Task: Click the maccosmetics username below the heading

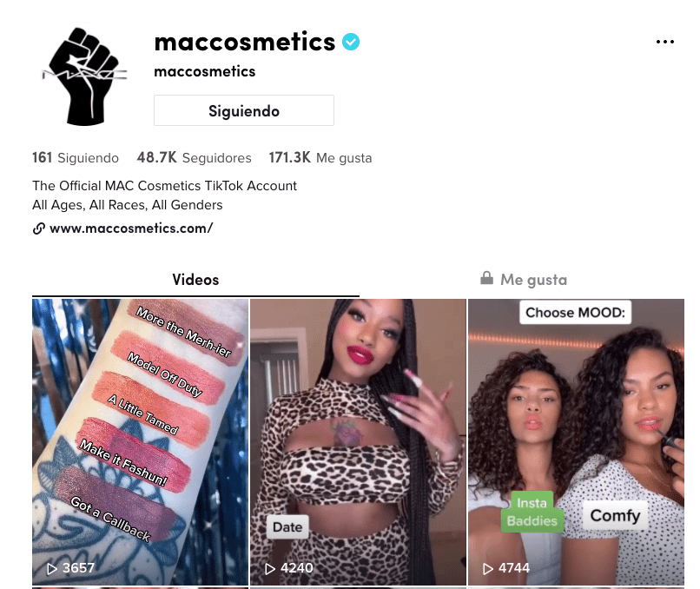Action: click(204, 71)
